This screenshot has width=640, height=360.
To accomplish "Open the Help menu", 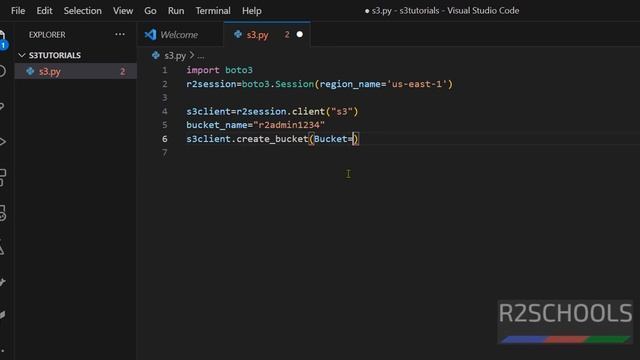I will click(251, 11).
